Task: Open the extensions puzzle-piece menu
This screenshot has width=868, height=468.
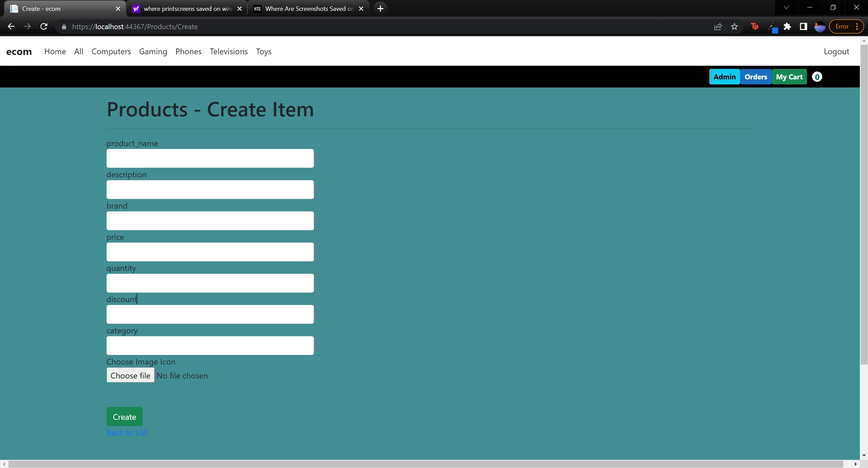Action: tap(787, 26)
